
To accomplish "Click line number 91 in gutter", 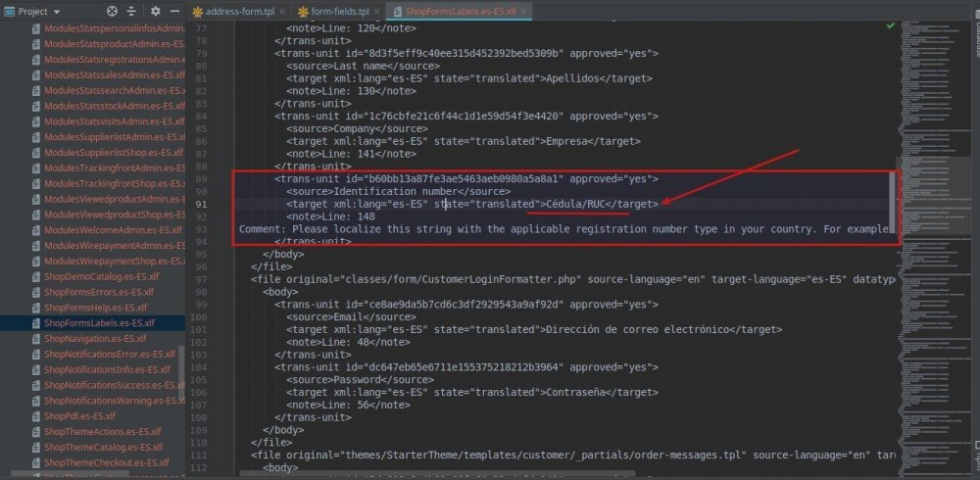I will pos(200,204).
